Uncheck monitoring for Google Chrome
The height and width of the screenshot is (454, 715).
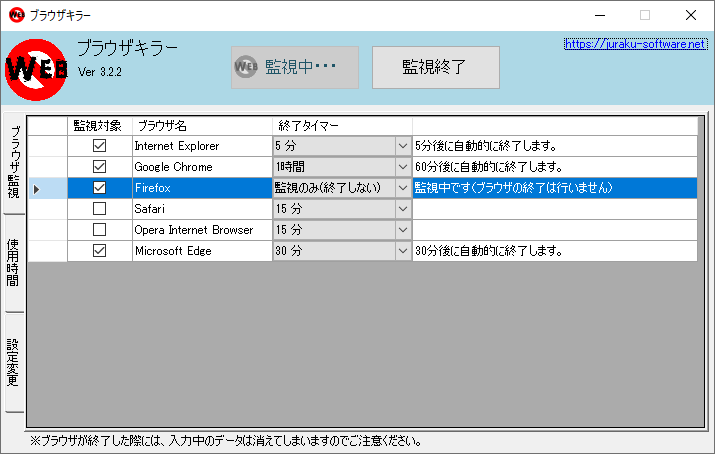[x=99, y=167]
